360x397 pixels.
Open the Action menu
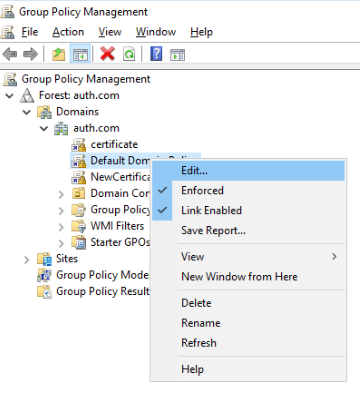[x=68, y=32]
